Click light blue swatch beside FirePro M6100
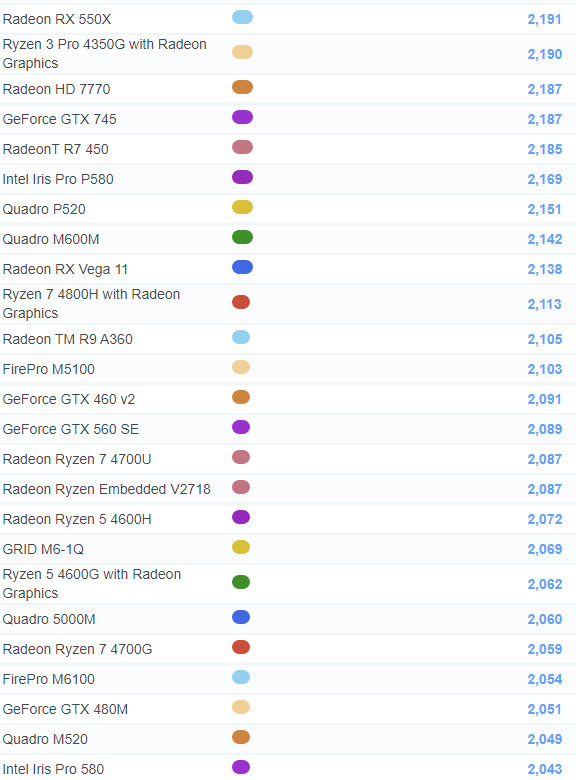 [x=241, y=677]
